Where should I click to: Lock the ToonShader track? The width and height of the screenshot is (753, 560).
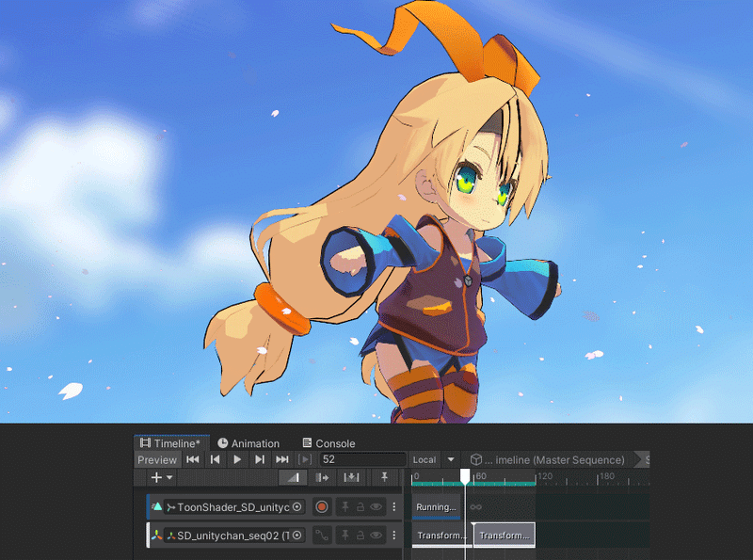coord(360,506)
